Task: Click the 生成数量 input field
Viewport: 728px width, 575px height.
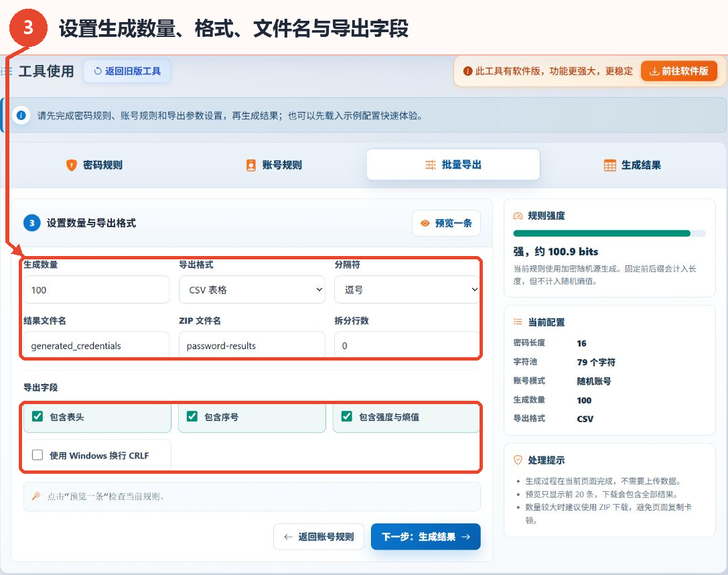Action: click(96, 290)
